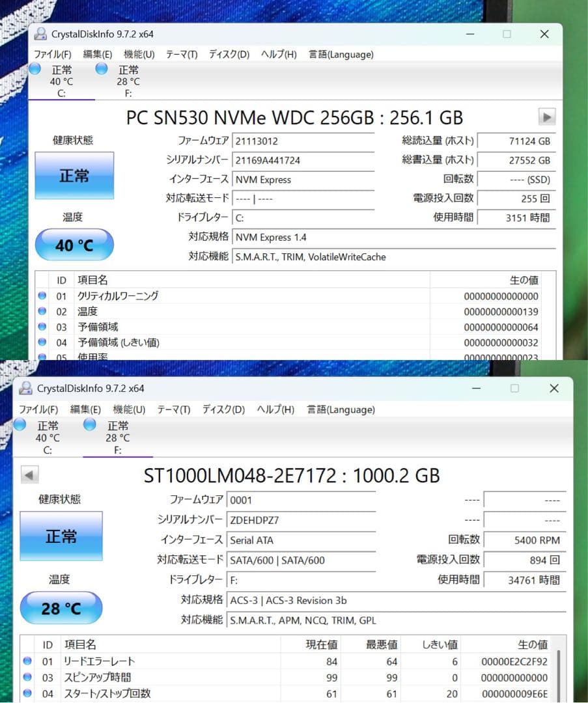This screenshot has width=588, height=703.
Task: Select the F: drive status icon in toolbar
Action: click(x=101, y=69)
